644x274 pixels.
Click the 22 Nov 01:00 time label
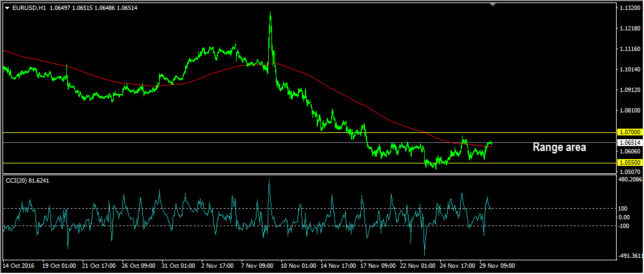(x=417, y=266)
